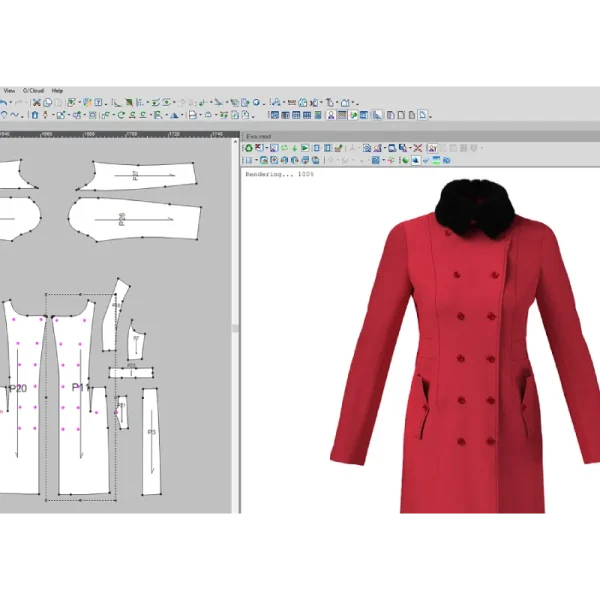Open the dropdown arrow next to Undo
The image size is (600, 600).
pyautogui.click(x=11, y=102)
